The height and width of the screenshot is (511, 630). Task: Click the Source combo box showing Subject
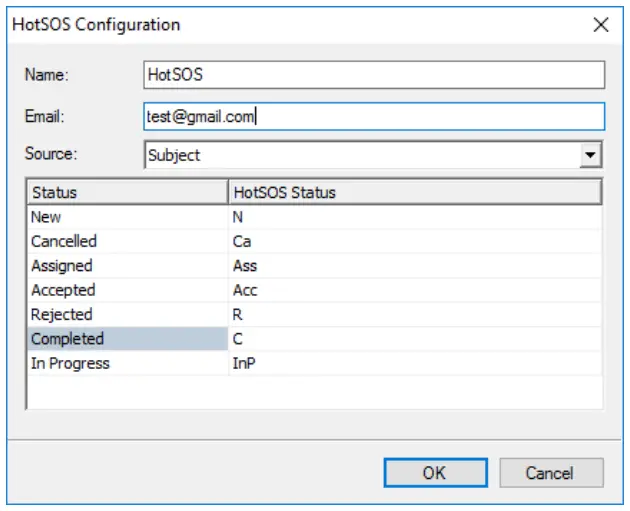pyautogui.click(x=362, y=155)
